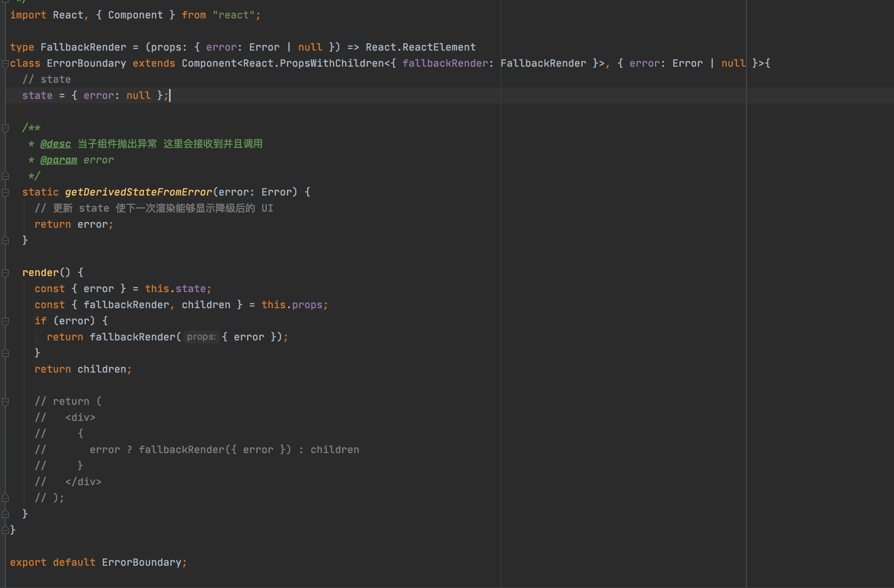The image size is (894, 588).
Task: Click the fold end marker at the if block's closing brace
Action: [5, 353]
